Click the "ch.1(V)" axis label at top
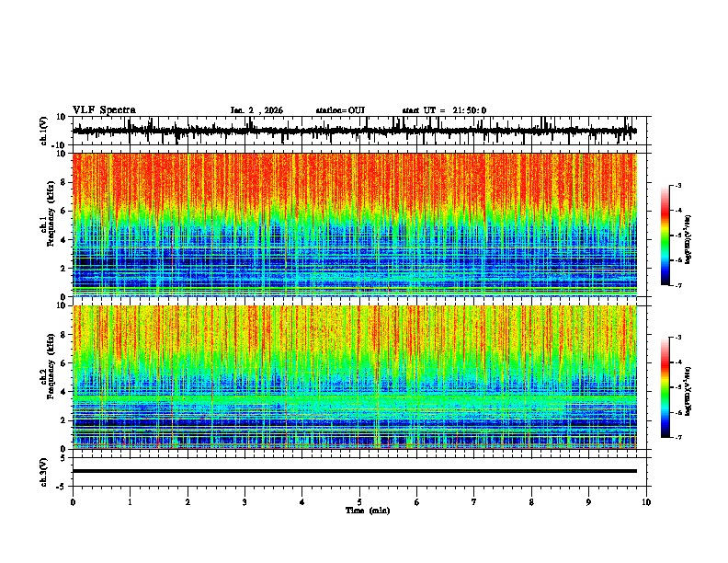Screen dimensions: 728x563 click(x=44, y=131)
